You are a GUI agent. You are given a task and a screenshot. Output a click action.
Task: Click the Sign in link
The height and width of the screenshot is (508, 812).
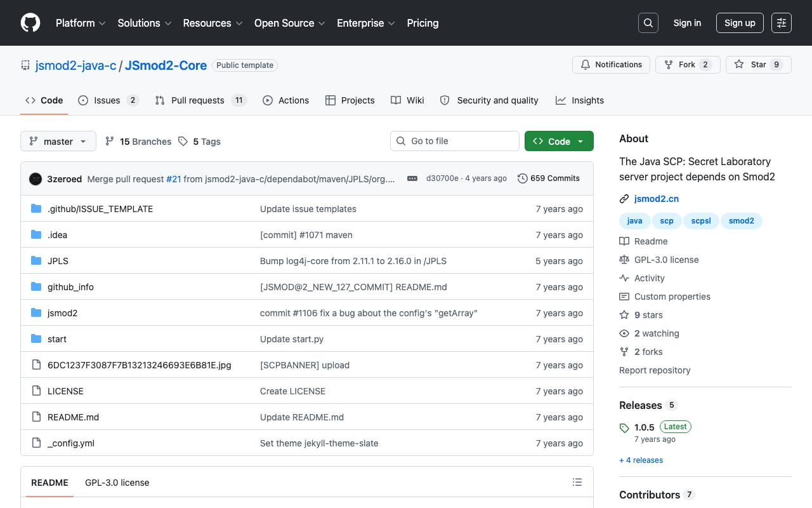pyautogui.click(x=687, y=23)
